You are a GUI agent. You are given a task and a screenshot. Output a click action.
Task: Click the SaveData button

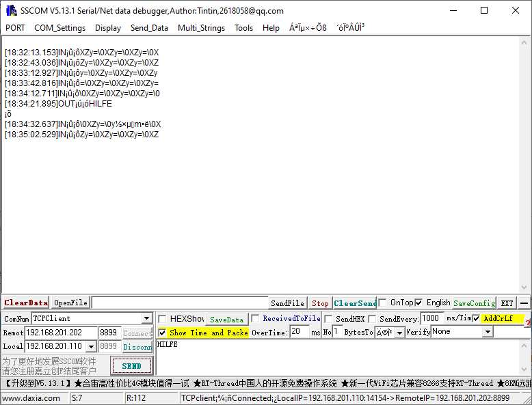(226, 319)
